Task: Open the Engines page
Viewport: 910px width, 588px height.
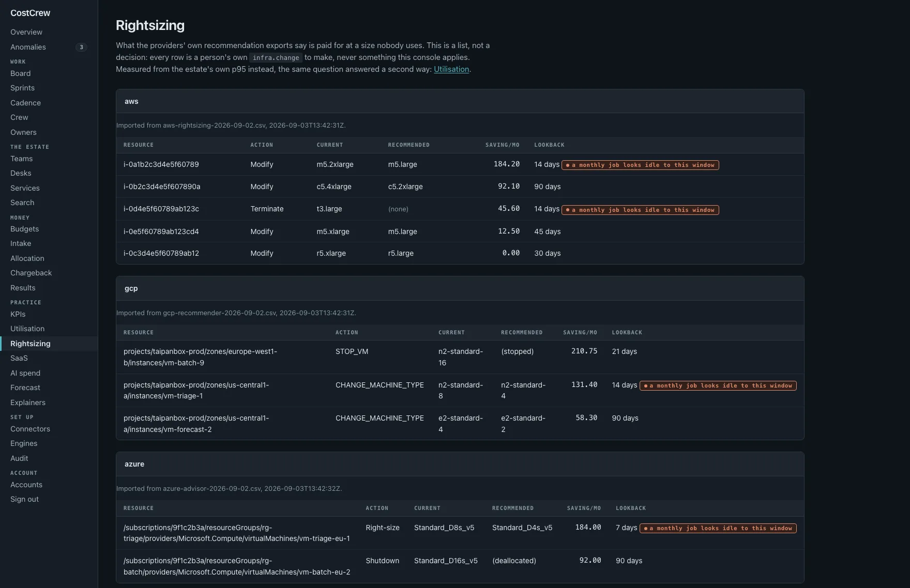Action: (24, 443)
